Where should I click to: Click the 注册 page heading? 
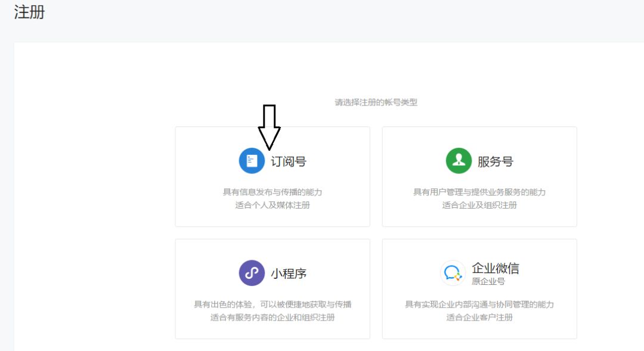click(x=29, y=12)
